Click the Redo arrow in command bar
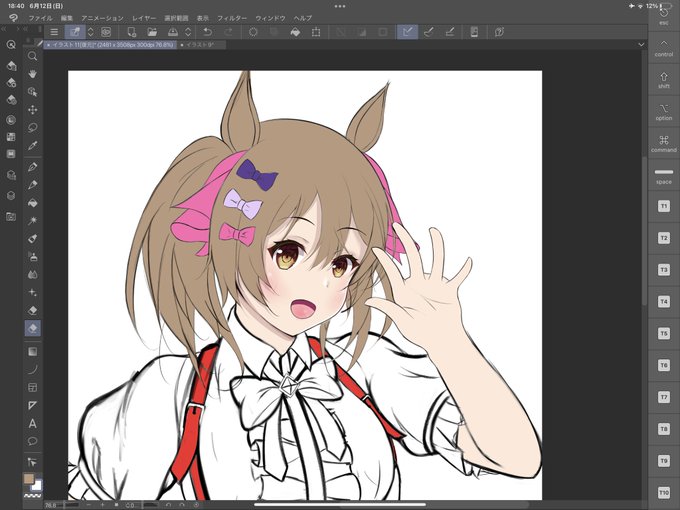 pyautogui.click(x=228, y=32)
